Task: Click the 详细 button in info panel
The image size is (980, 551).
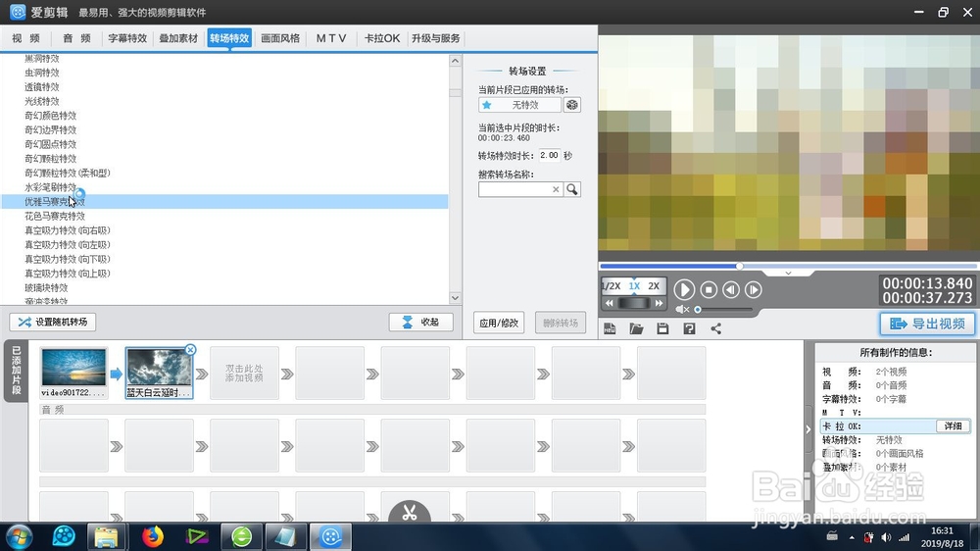Action: pyautogui.click(x=953, y=426)
